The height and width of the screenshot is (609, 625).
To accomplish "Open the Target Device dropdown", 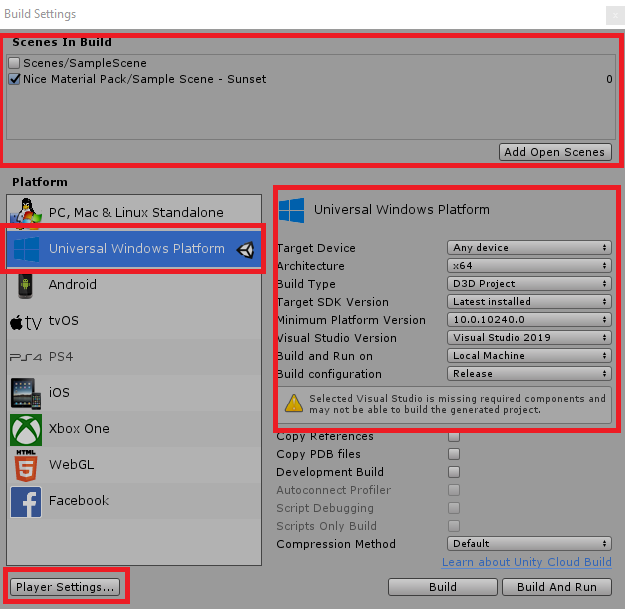I will pyautogui.click(x=529, y=248).
